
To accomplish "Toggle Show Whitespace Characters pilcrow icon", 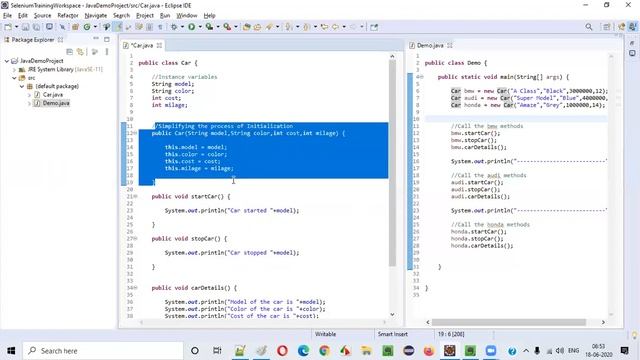I will (x=160, y=27).
